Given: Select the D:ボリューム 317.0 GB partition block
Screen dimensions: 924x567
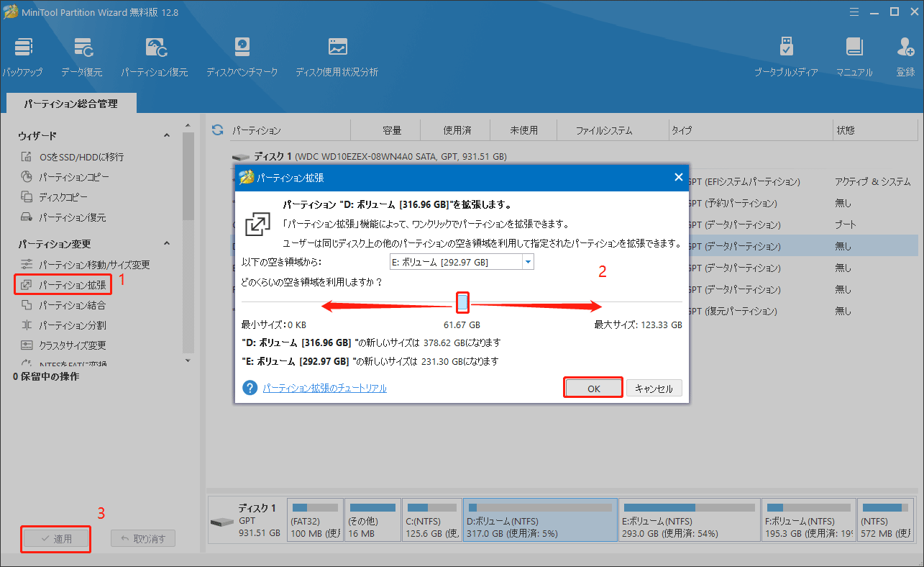Looking at the screenshot, I should click(x=540, y=520).
